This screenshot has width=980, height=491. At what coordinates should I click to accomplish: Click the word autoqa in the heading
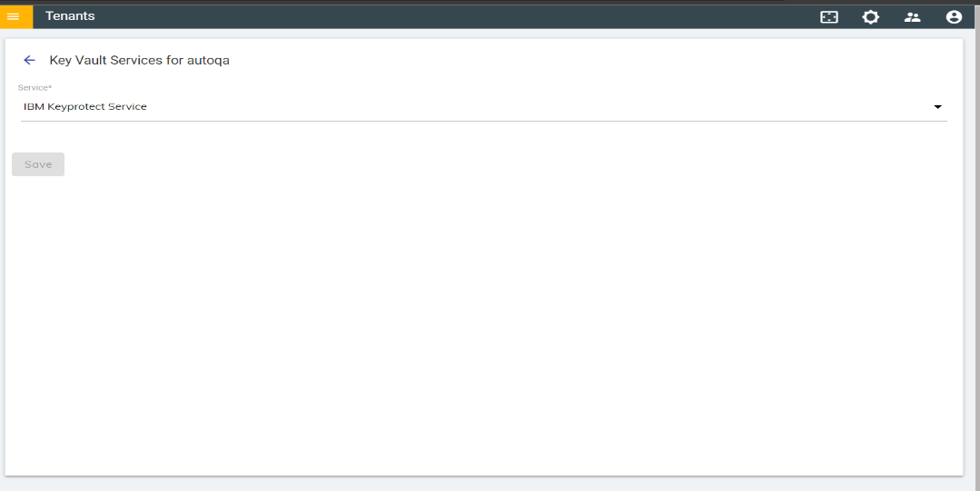(212, 61)
